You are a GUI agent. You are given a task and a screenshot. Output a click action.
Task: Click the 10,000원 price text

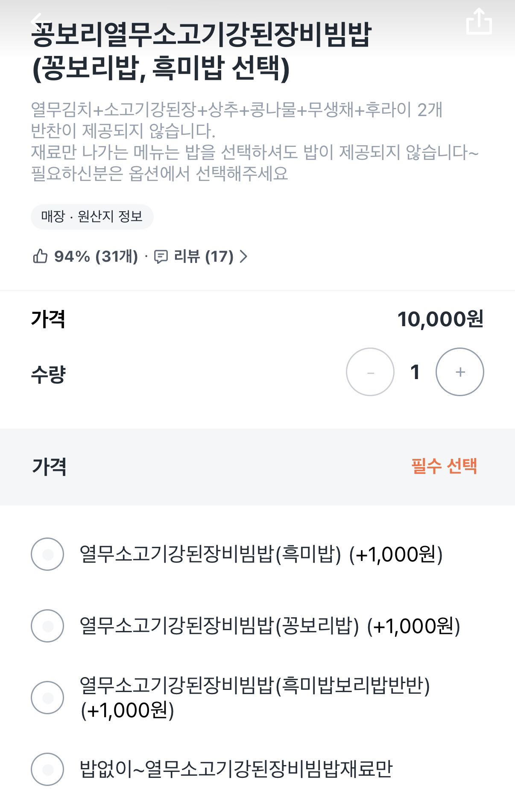440,319
